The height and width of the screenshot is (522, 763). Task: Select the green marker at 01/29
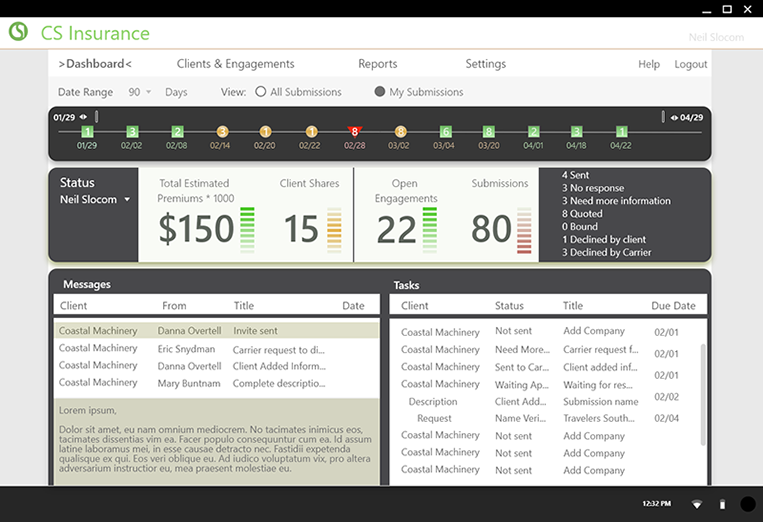[87, 132]
